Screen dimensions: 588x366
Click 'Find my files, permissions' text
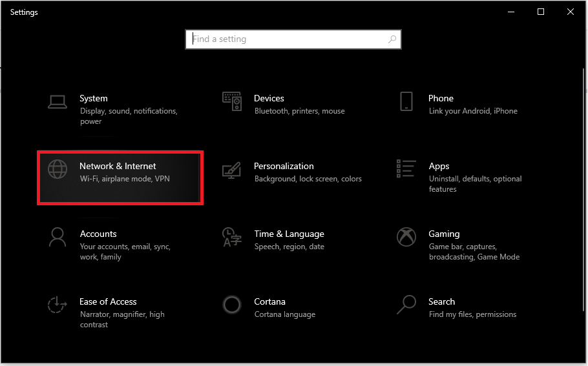tap(472, 314)
